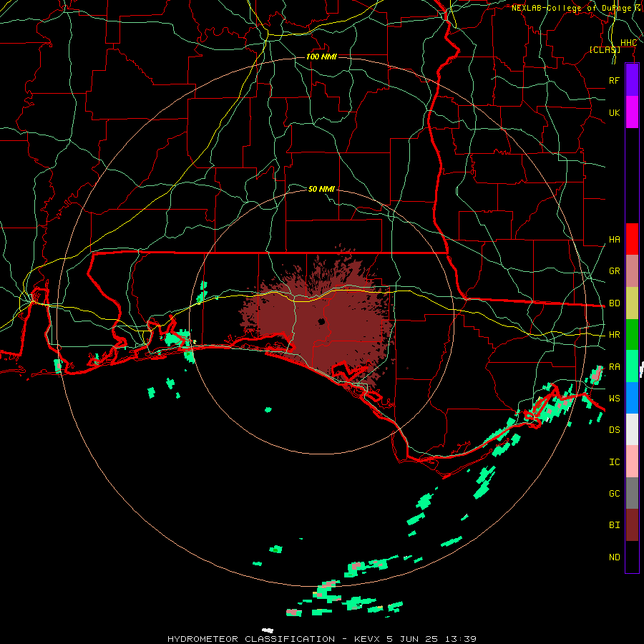Select the dusty pink GR legend swatch

(x=632, y=271)
